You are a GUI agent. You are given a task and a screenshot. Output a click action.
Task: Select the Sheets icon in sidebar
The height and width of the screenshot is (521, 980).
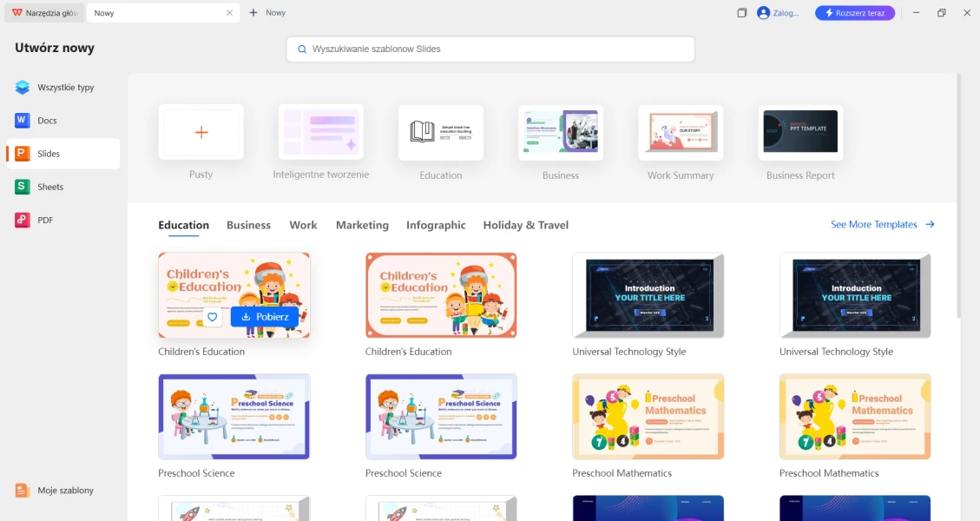[23, 187]
